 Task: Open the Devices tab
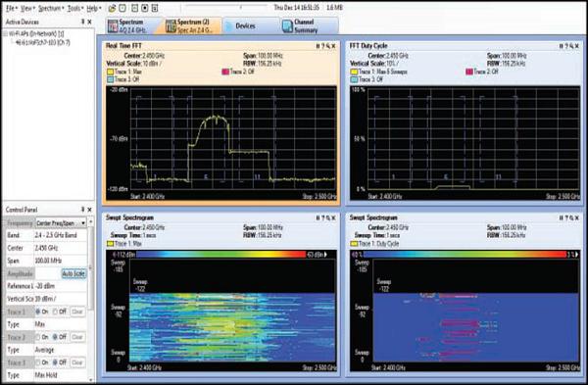(x=251, y=25)
